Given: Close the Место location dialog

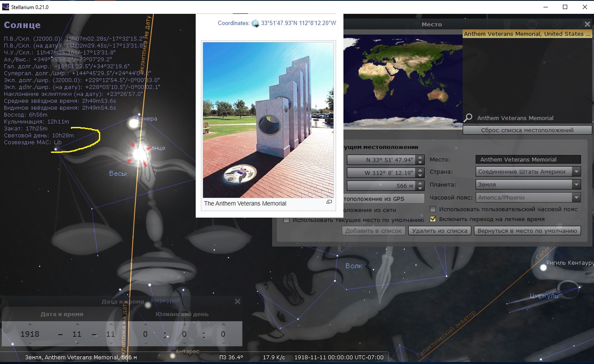Looking at the screenshot, I should (x=587, y=25).
